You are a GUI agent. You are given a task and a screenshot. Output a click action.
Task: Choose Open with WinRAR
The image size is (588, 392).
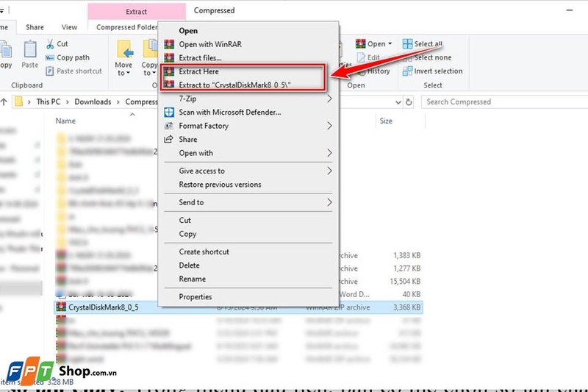[x=210, y=44]
